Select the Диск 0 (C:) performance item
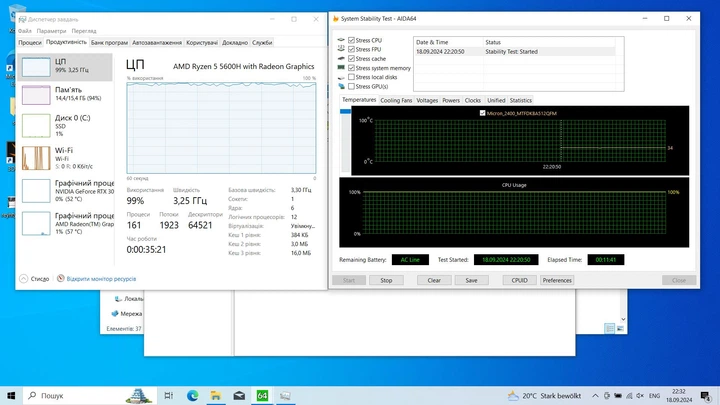 (x=65, y=125)
